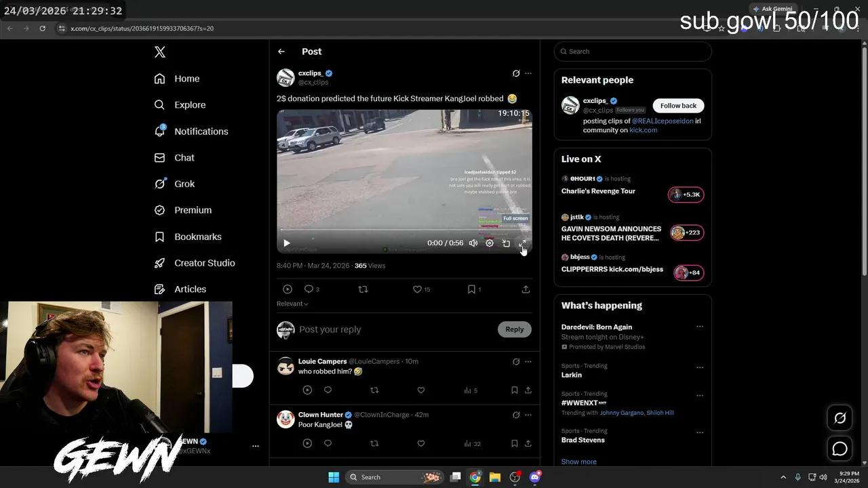Viewport: 868px width, 488px height.
Task: Share Clown Hunter's reply
Action: pos(528,443)
